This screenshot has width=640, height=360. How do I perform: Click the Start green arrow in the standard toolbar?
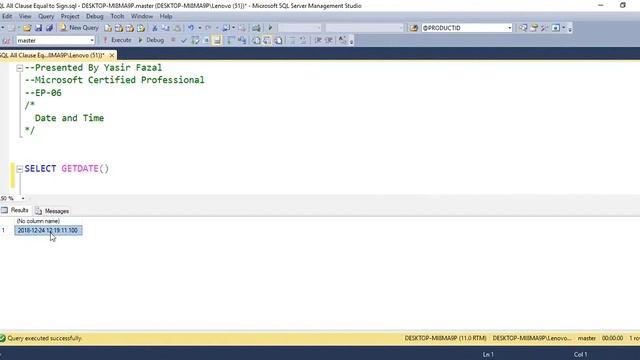click(270, 28)
